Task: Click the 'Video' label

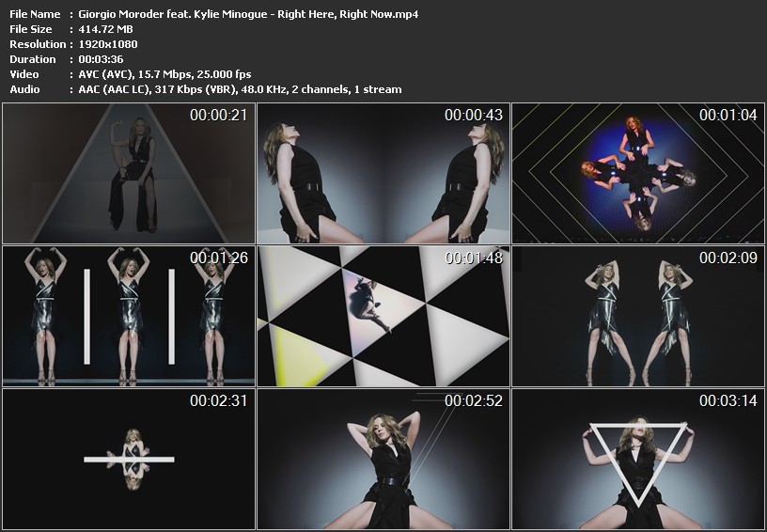Action: [x=24, y=74]
